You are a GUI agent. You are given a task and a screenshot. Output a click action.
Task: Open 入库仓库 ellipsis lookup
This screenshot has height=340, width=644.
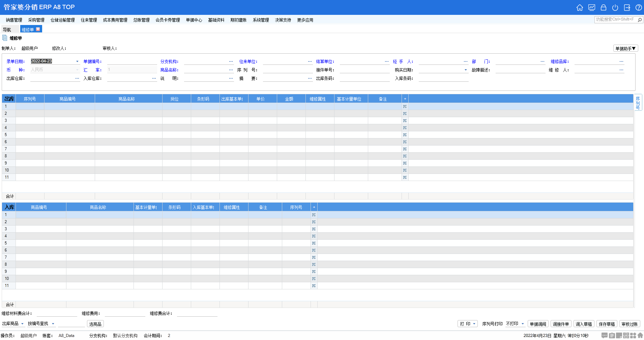click(x=154, y=78)
